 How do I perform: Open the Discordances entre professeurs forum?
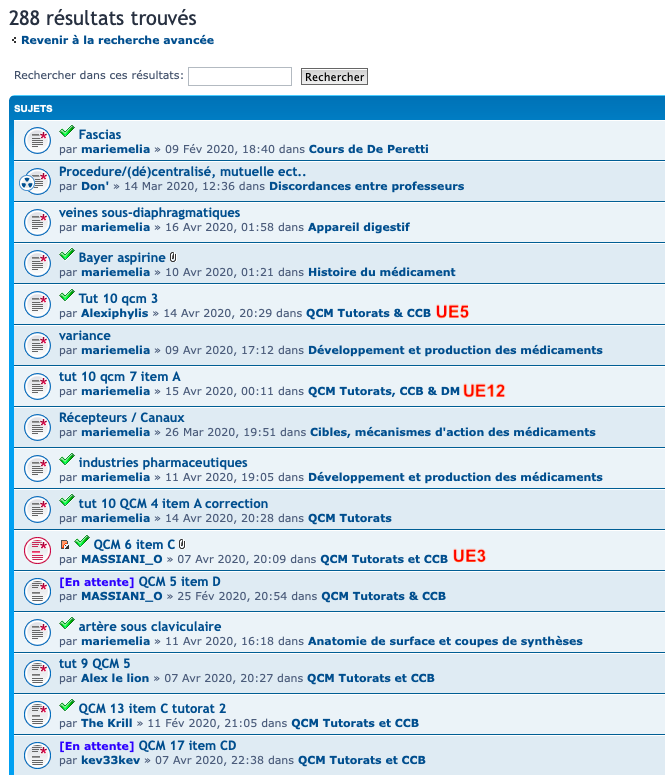point(366,186)
